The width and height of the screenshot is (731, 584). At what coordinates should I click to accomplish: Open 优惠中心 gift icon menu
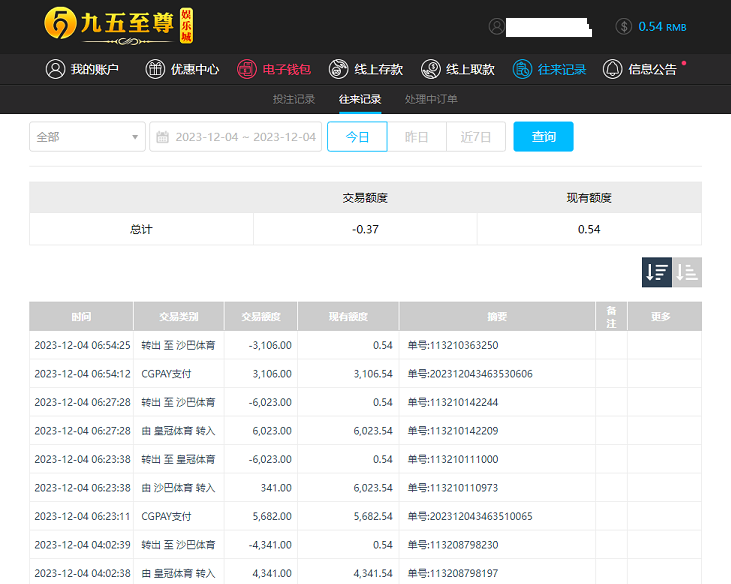tap(182, 70)
